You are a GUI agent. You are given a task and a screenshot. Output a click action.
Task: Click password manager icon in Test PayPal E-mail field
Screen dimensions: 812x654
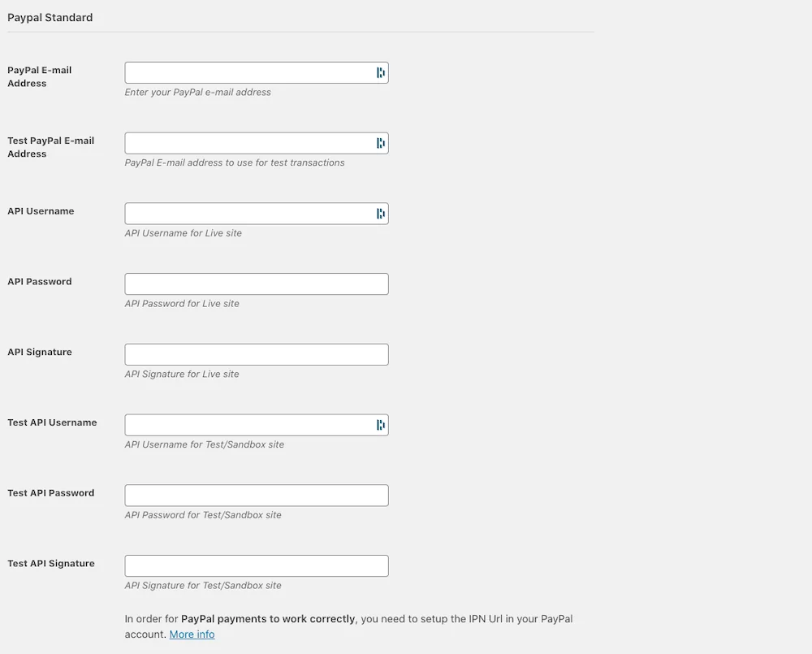pos(381,143)
